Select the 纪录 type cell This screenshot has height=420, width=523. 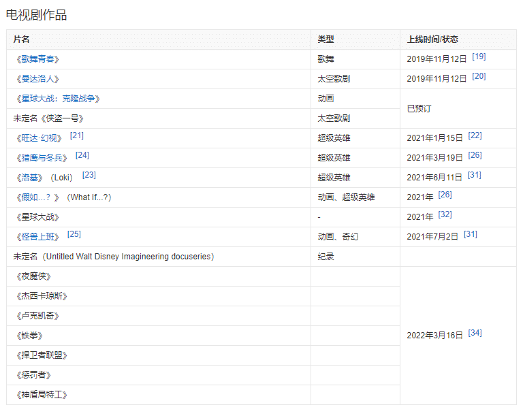click(x=355, y=257)
